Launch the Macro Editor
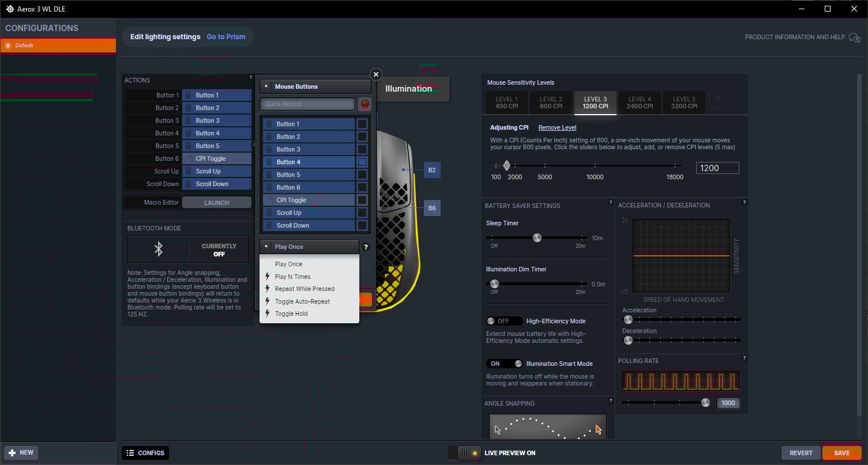The height and width of the screenshot is (465, 868). point(217,203)
